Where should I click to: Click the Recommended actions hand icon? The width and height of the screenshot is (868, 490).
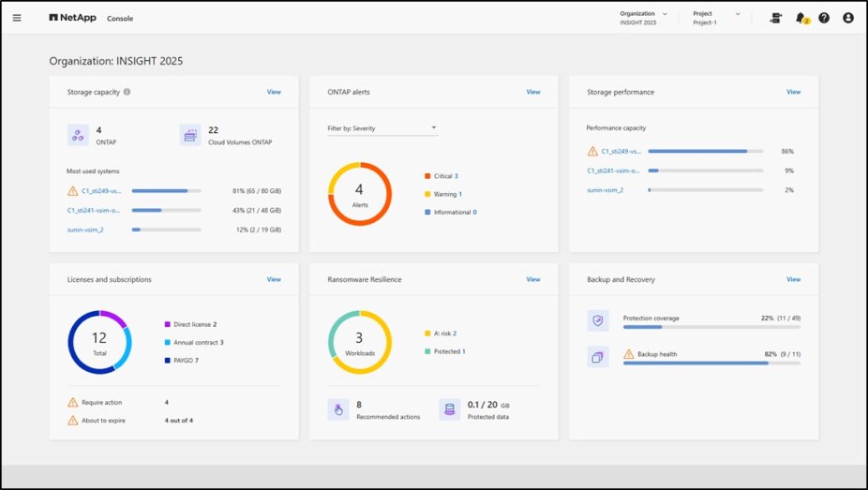[338, 409]
